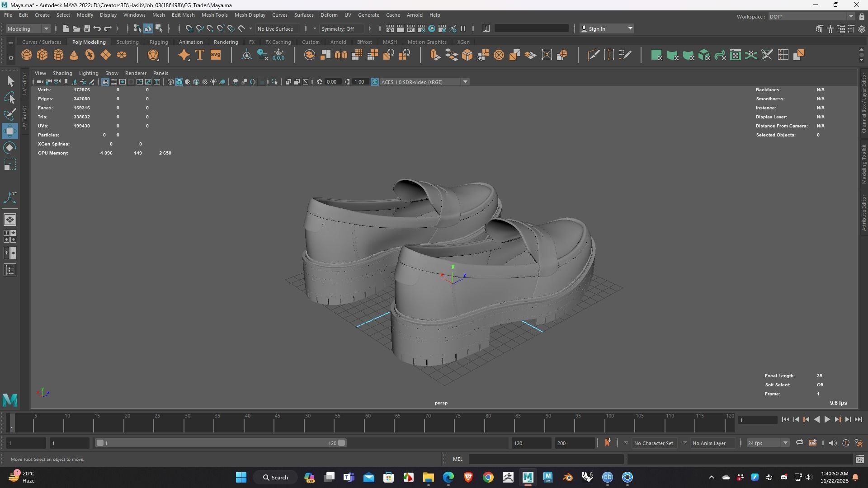Viewport: 868px width, 488px height.
Task: Switch to the Rigging shelf tab
Action: click(159, 42)
